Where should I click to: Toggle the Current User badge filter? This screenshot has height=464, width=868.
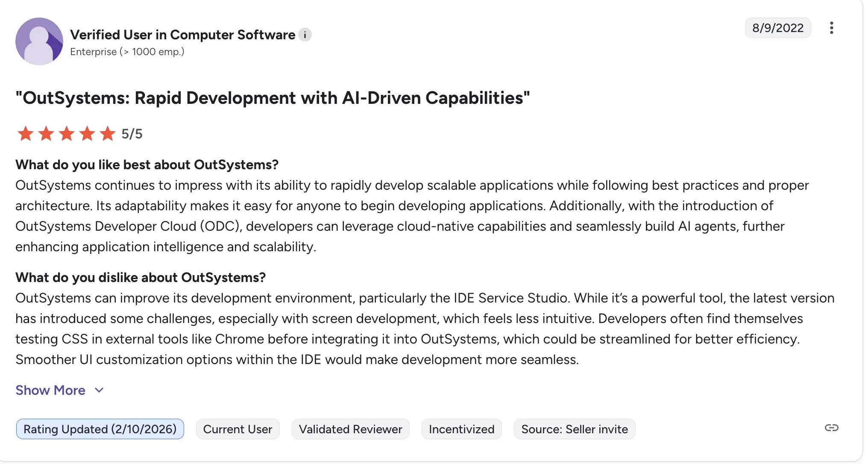point(238,429)
